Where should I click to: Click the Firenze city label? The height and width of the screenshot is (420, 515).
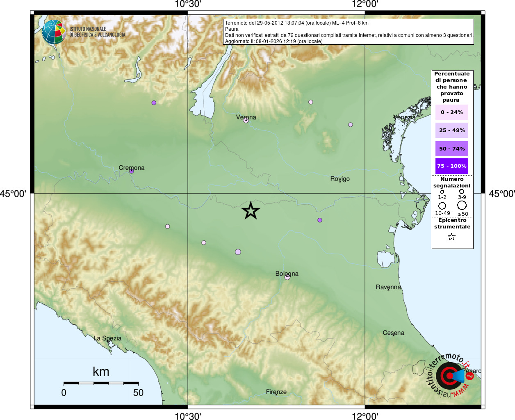(x=276, y=392)
